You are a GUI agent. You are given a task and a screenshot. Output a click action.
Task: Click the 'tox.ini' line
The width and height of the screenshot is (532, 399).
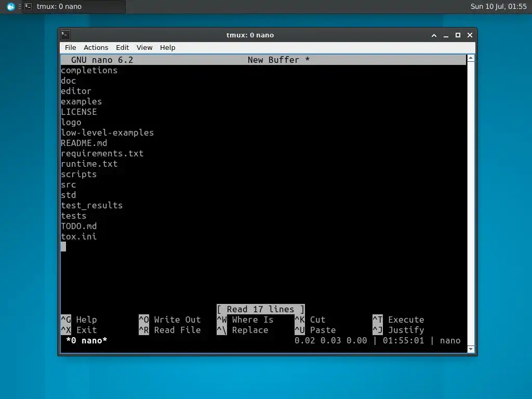click(x=79, y=236)
